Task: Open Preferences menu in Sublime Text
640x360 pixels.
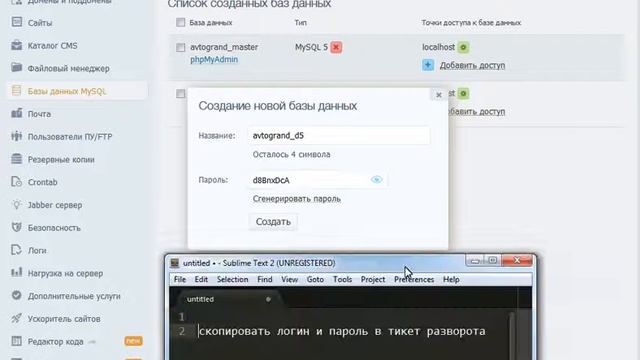Action: tap(414, 280)
